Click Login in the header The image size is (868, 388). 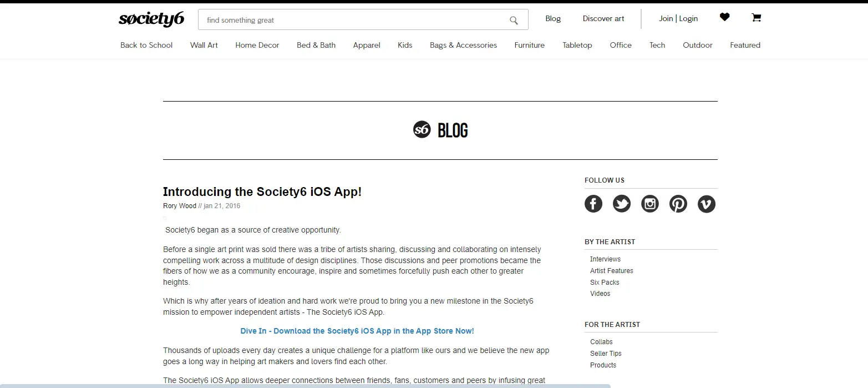(688, 18)
